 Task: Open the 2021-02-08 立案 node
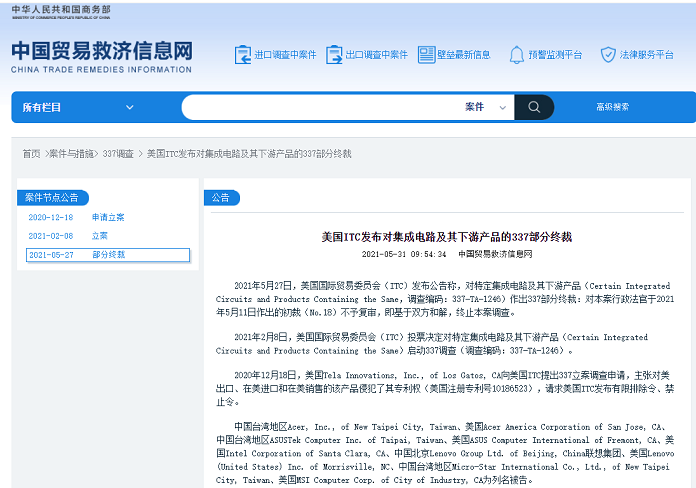68,236
